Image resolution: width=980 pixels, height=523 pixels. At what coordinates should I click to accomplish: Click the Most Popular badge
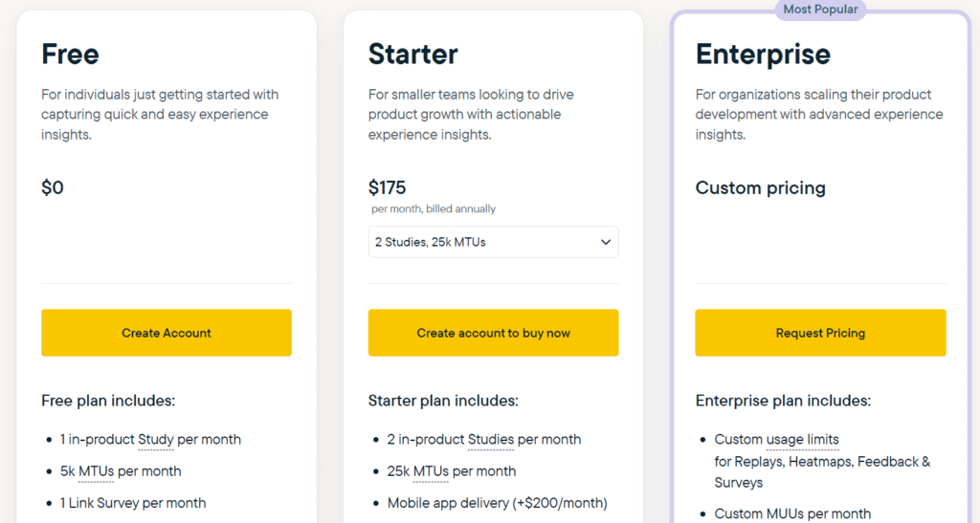click(x=820, y=10)
